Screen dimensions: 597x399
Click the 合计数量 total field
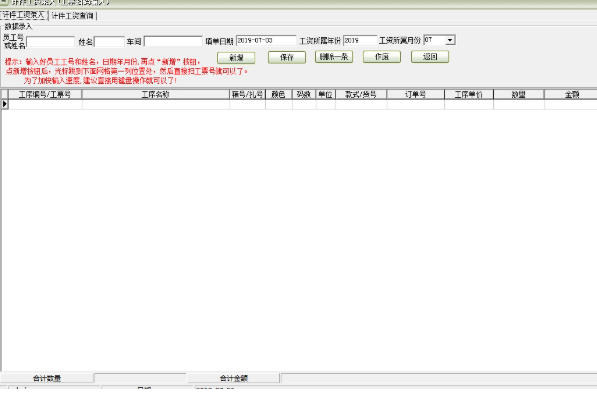tap(140, 378)
